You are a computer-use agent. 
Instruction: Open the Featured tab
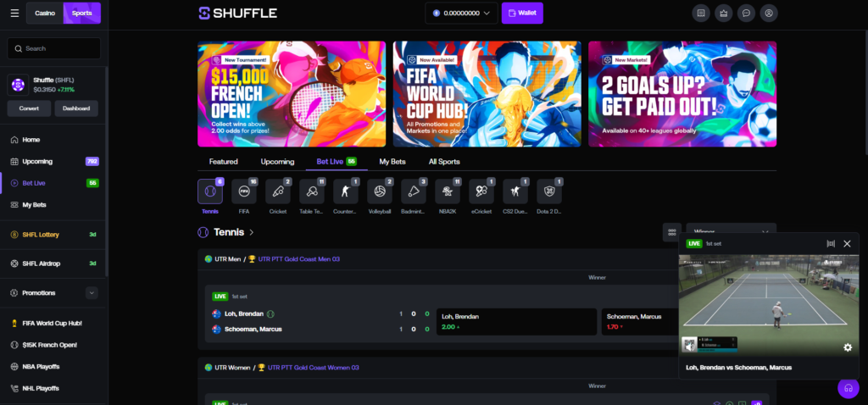(224, 162)
